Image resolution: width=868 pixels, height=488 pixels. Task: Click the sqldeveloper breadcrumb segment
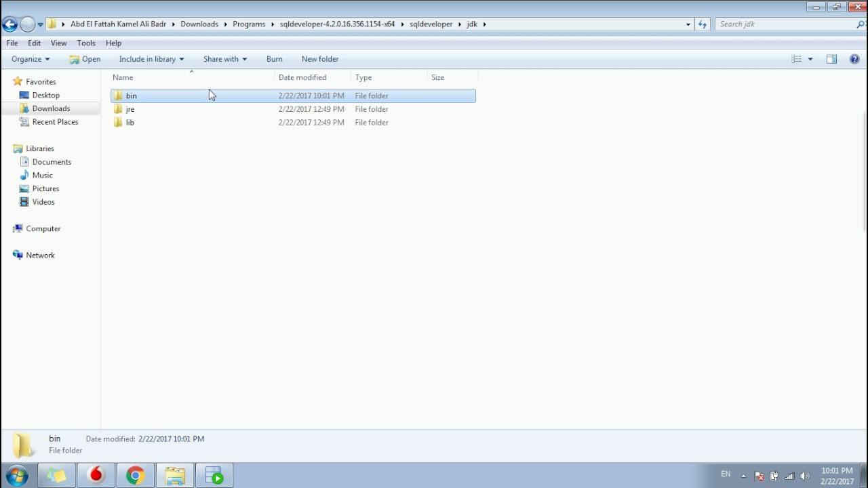point(431,24)
